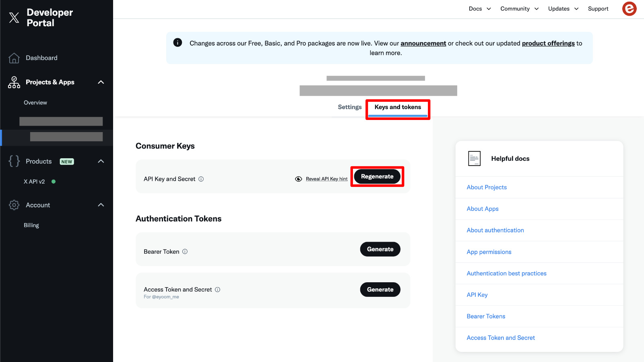Click info icon next to API Key and Secret
Screen dimensions: 644x362
(201, 179)
